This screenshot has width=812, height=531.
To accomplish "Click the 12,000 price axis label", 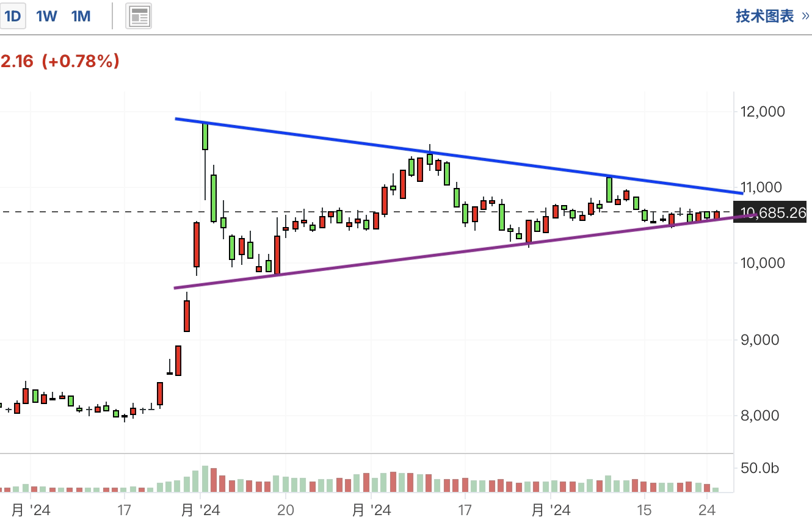I will (x=763, y=112).
